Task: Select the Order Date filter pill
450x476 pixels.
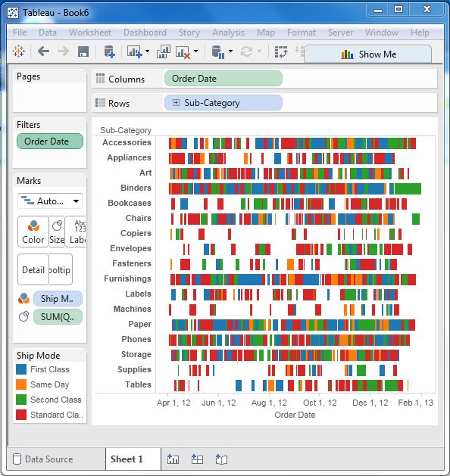Action: pyautogui.click(x=50, y=142)
